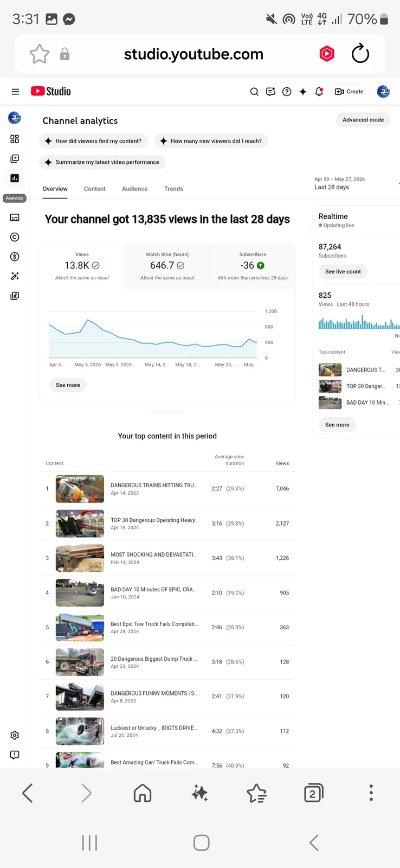Tap the lock site info icon
Image resolution: width=400 pixels, height=868 pixels.
coord(64,54)
